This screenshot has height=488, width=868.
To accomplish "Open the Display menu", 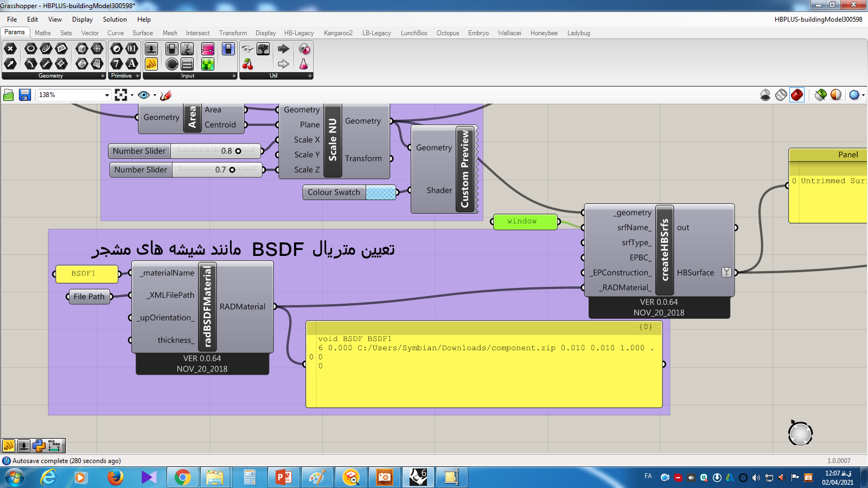I will pos(82,20).
